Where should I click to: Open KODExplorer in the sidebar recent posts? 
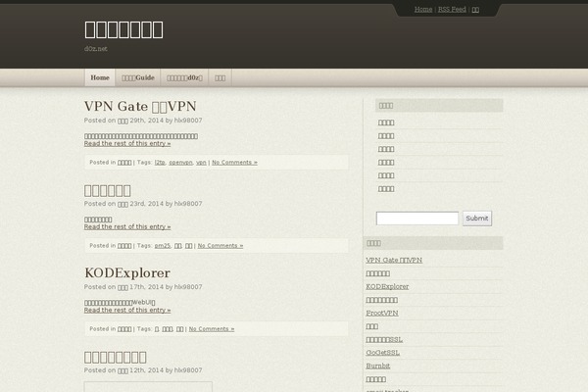coord(387,286)
